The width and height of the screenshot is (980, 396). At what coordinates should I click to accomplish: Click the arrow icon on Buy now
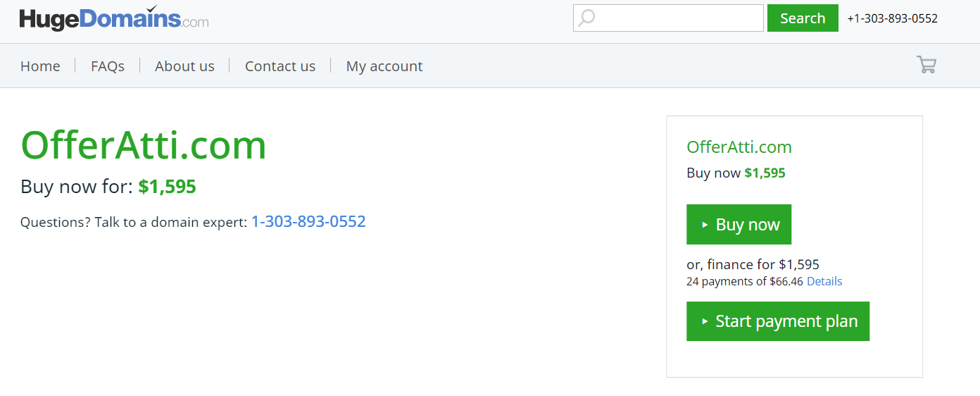coord(705,225)
